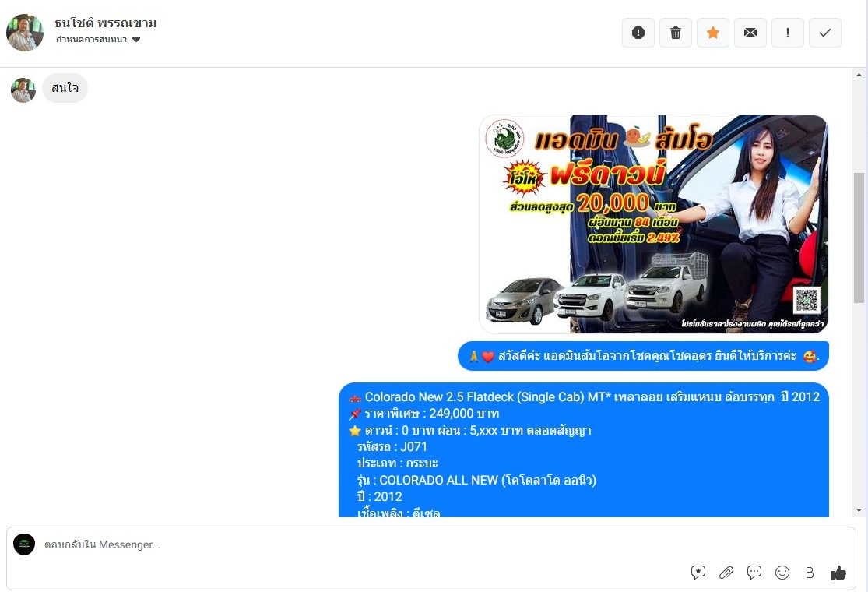Click the small avatar beside the สนใจ message
The image size is (868, 592).
click(x=23, y=90)
